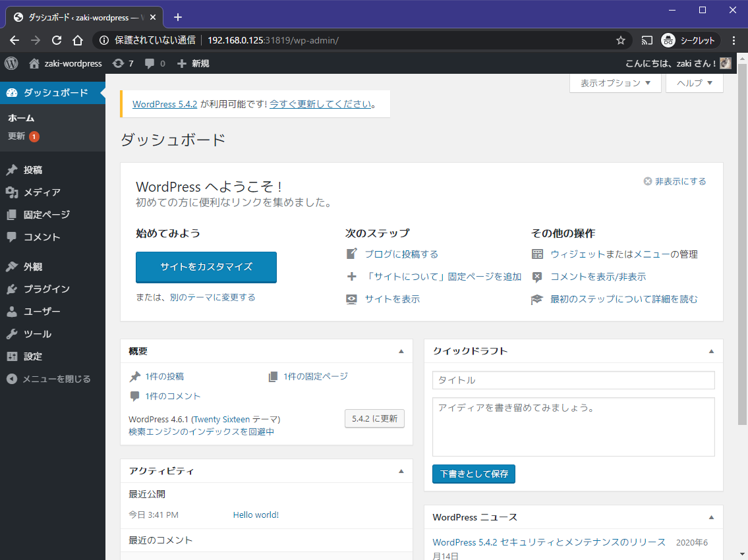Open the updates icon showing 7
The height and width of the screenshot is (560, 748).
pos(118,63)
